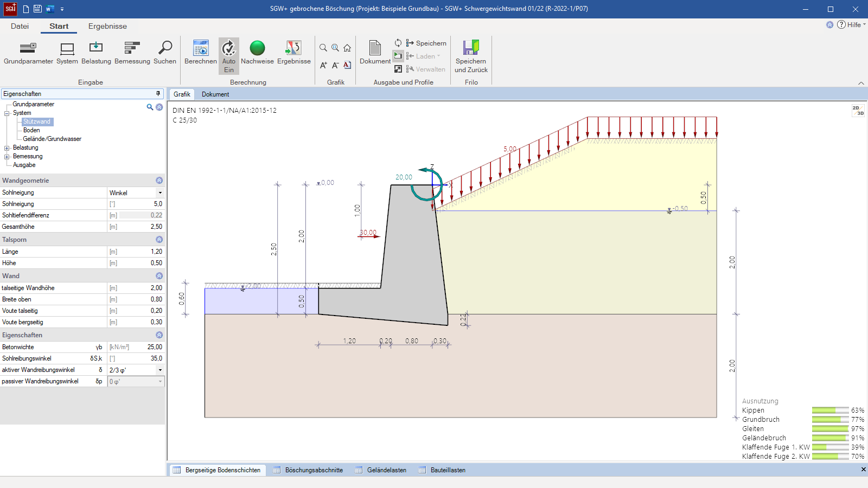Switch to Dokument view tab

(215, 94)
